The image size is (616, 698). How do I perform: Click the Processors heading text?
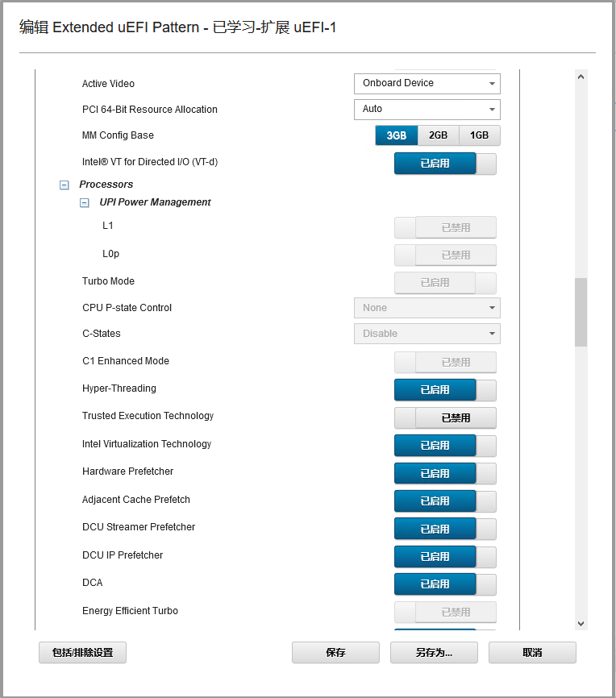coord(106,185)
